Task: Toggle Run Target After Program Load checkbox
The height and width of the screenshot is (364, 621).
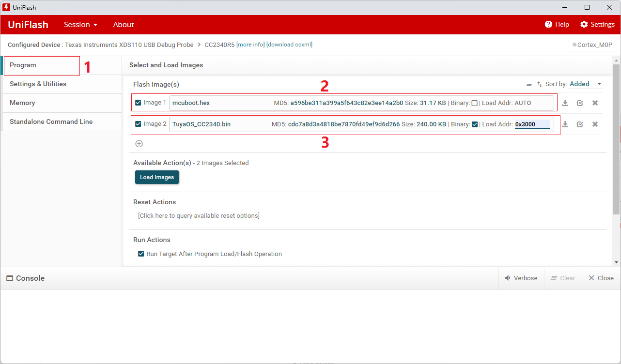Action: point(141,254)
